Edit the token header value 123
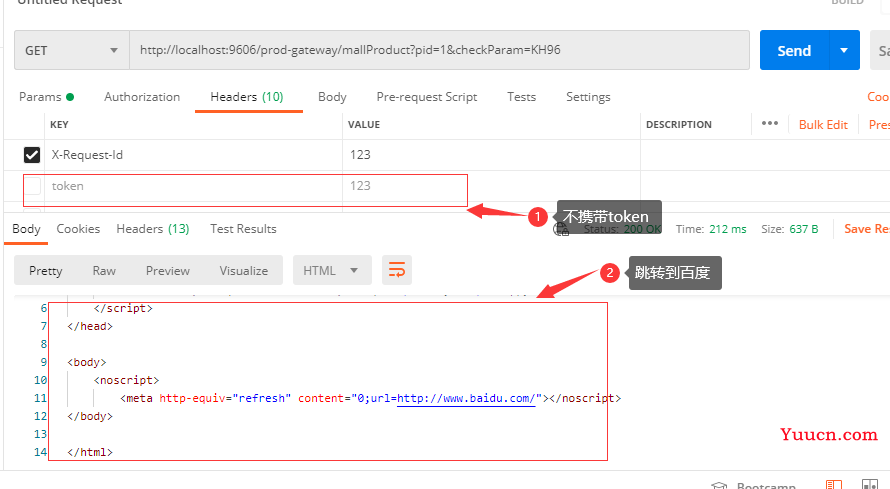Image resolution: width=890 pixels, height=489 pixels. pos(491,186)
